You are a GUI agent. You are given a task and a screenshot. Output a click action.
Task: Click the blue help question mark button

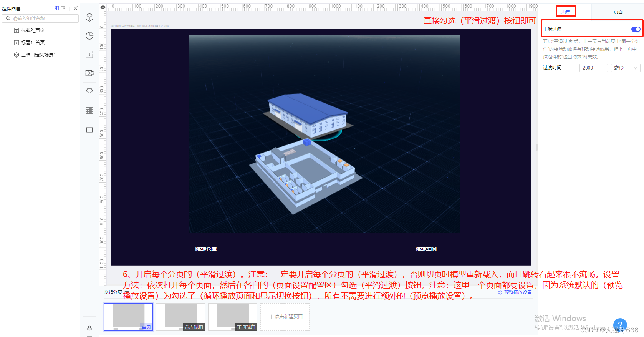tap(620, 325)
